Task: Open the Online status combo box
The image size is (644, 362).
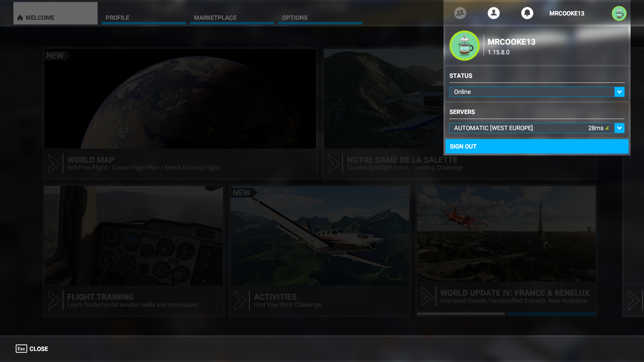Action: [537, 92]
